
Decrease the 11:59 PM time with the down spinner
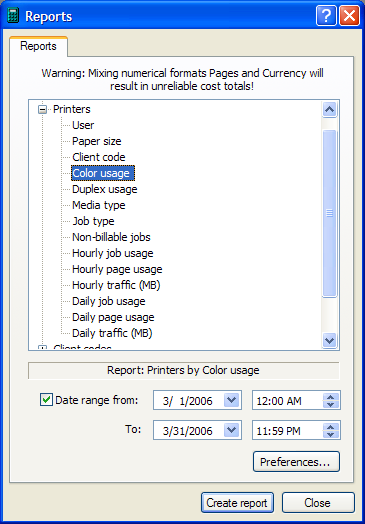331,434
